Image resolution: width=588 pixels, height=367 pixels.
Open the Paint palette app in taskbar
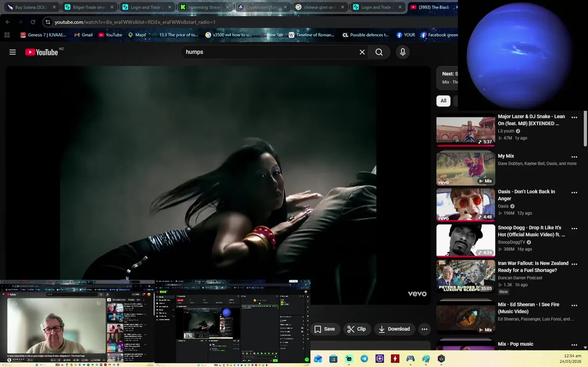(x=426, y=359)
